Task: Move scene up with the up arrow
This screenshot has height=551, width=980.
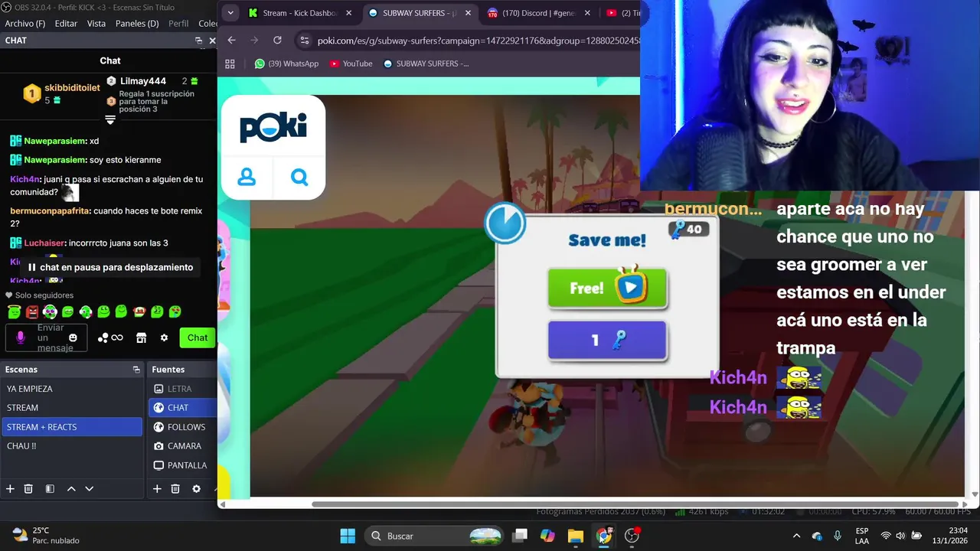Action: pos(71,488)
